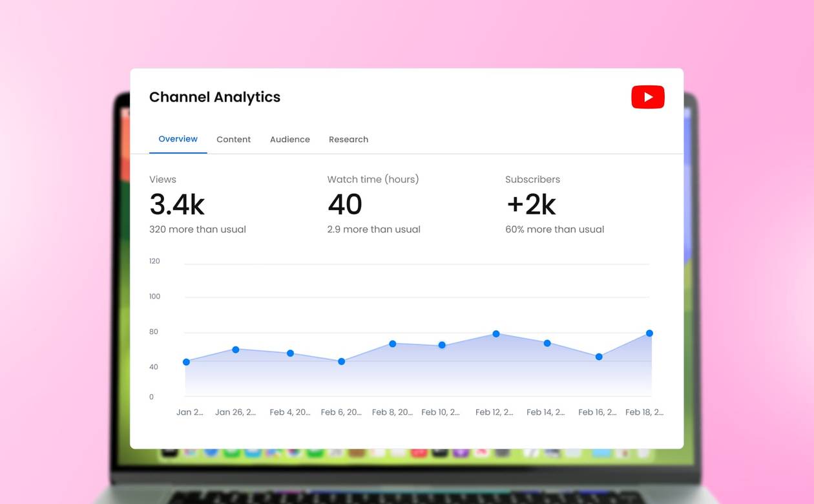
Task: Click the Feb 18 chart data point
Action: pyautogui.click(x=650, y=333)
